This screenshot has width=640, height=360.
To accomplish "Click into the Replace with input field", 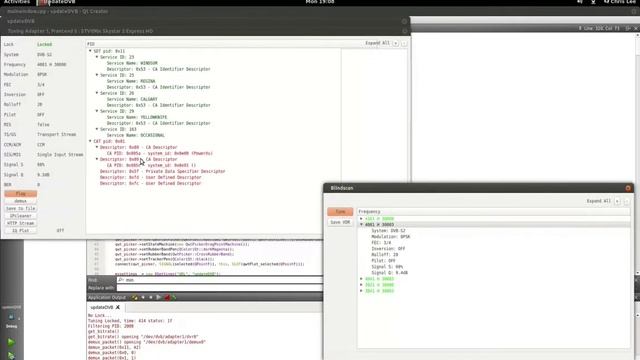I will (220, 288).
